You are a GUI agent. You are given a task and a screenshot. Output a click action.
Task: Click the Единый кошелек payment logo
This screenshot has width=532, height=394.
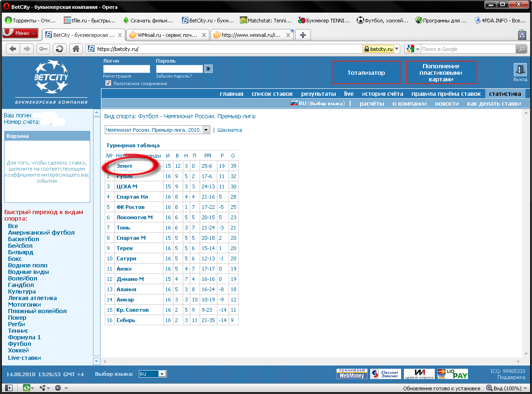419,373
